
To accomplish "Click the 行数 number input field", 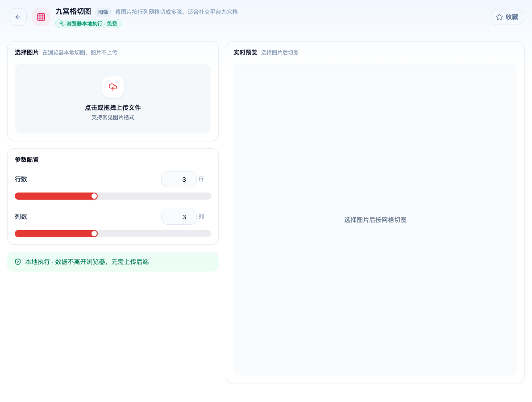I will (179, 179).
